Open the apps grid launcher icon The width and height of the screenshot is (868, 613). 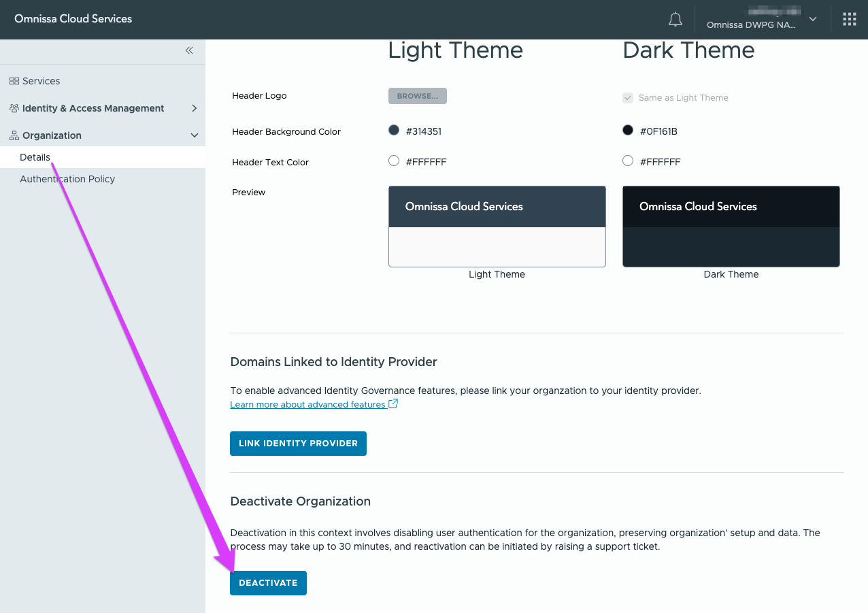tap(849, 20)
